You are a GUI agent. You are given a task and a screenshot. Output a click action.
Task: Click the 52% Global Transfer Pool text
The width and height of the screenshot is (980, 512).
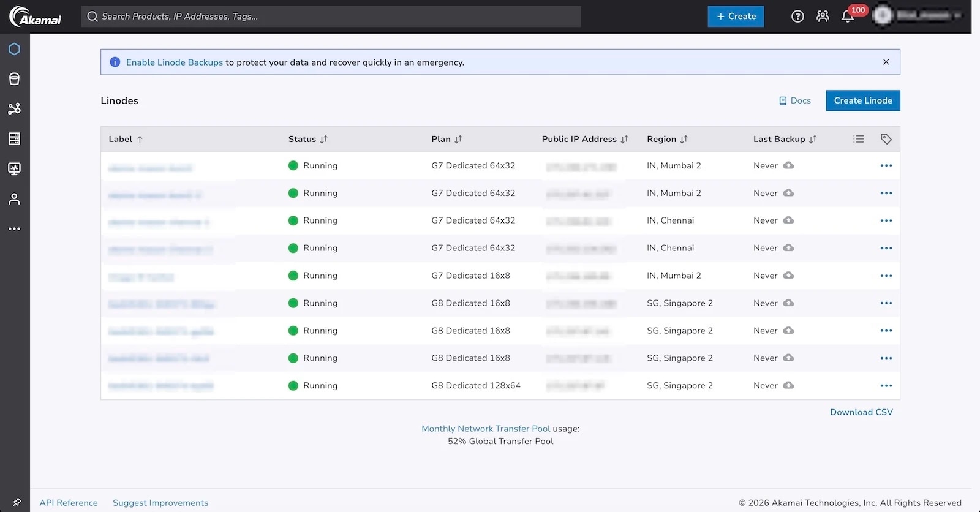pos(500,441)
